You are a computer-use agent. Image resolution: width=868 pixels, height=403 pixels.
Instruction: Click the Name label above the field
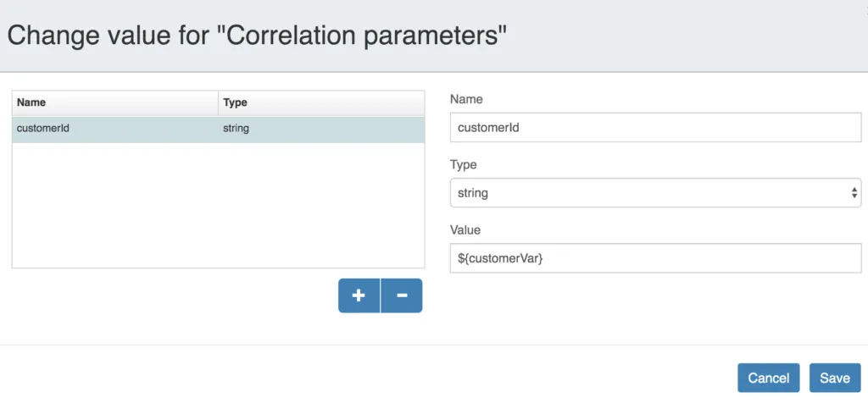[466, 100]
